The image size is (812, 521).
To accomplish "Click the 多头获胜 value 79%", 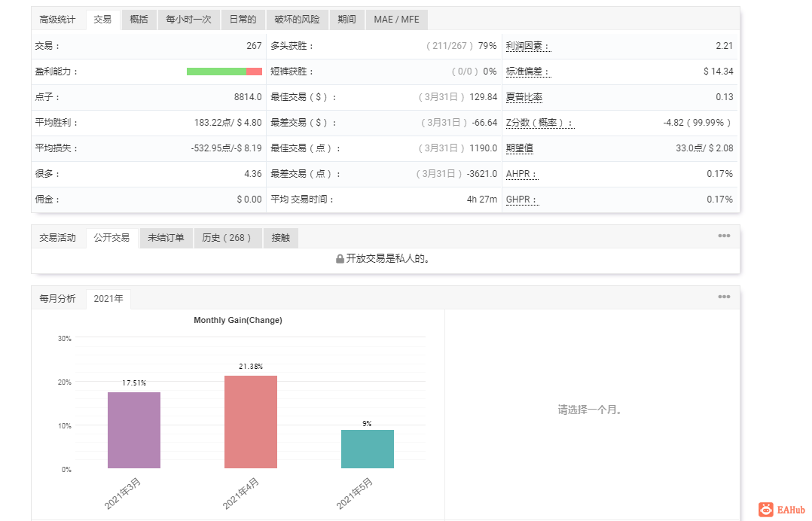I will 487,46.
